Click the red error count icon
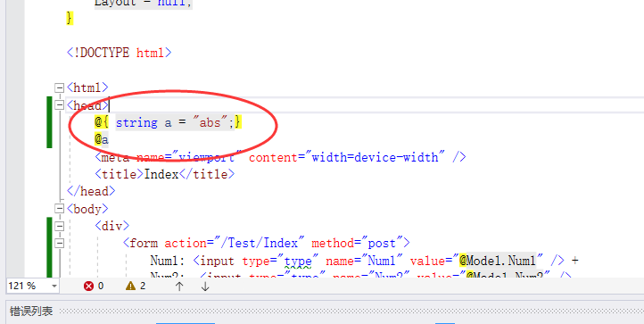This screenshot has height=324, width=644. click(88, 286)
